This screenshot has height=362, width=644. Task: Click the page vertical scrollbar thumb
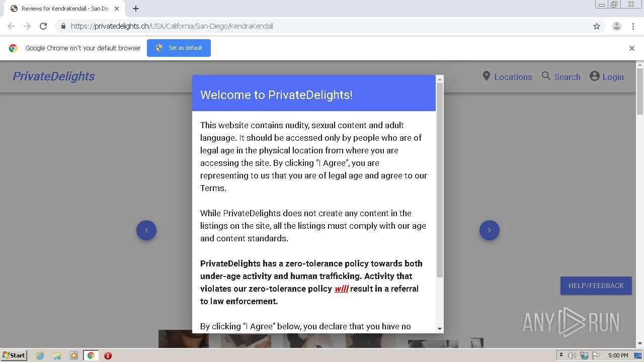click(x=640, y=92)
